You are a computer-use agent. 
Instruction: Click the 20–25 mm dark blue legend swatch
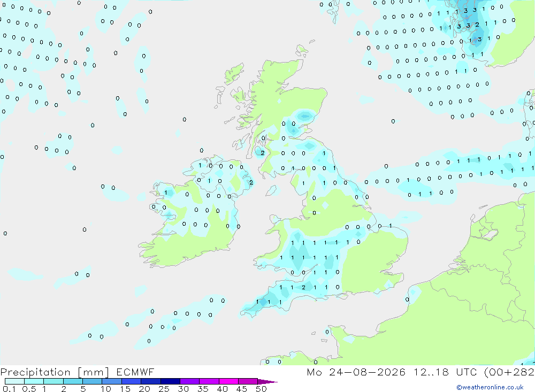[x=150, y=381]
